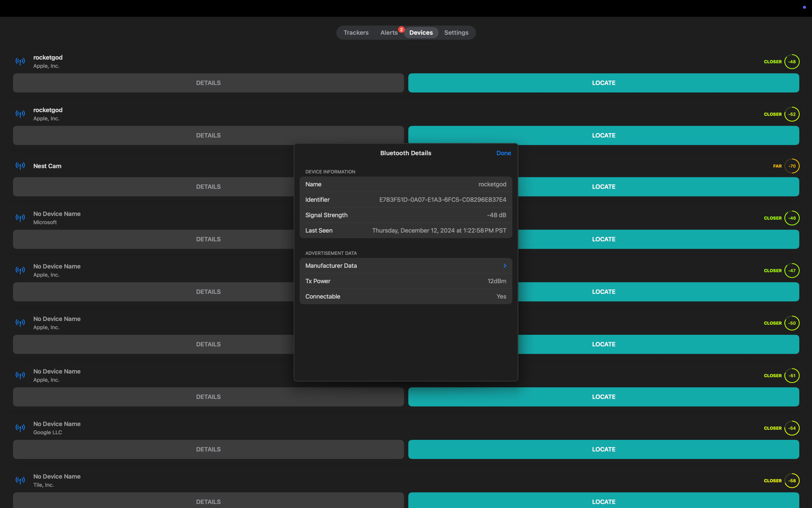Locate the Tile, Inc. device
812x508 pixels.
pos(604,501)
